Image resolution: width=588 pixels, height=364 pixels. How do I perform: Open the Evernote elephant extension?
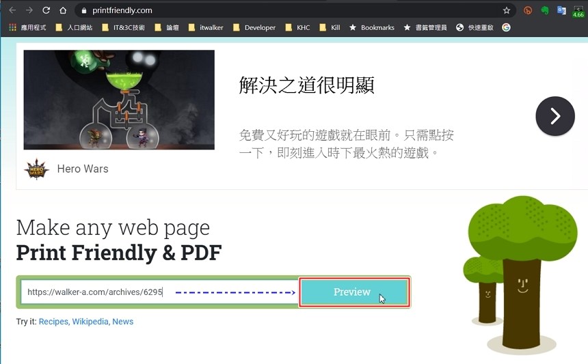(545, 10)
